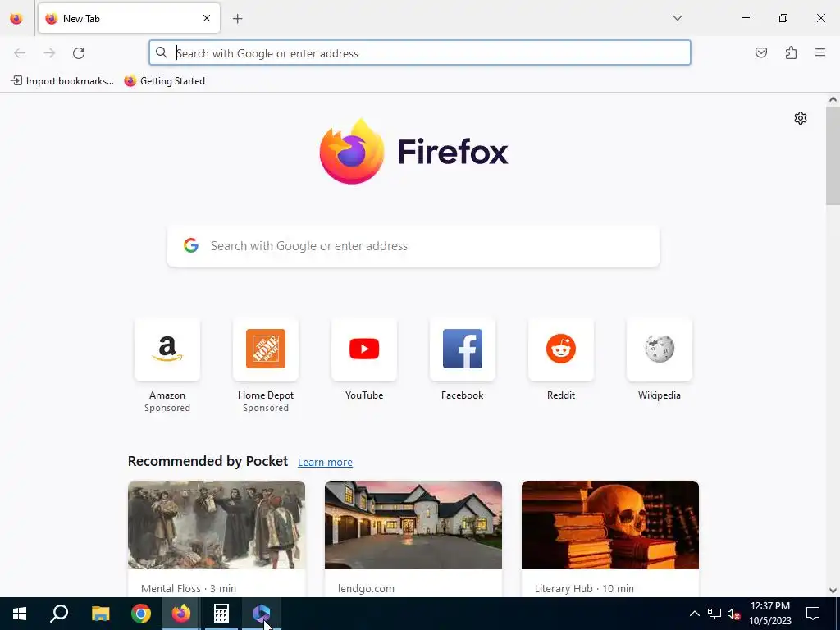The width and height of the screenshot is (840, 630).
Task: Click the lendgo.com card label
Action: coord(366,588)
